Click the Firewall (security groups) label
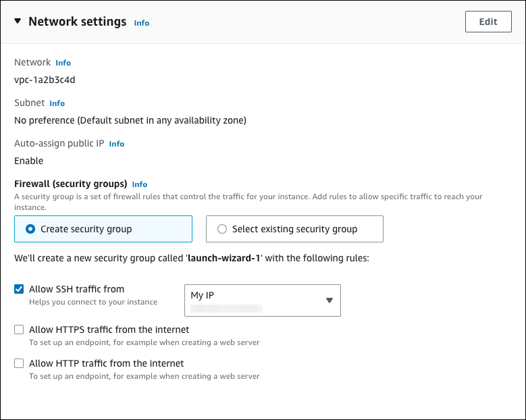 pos(71,184)
